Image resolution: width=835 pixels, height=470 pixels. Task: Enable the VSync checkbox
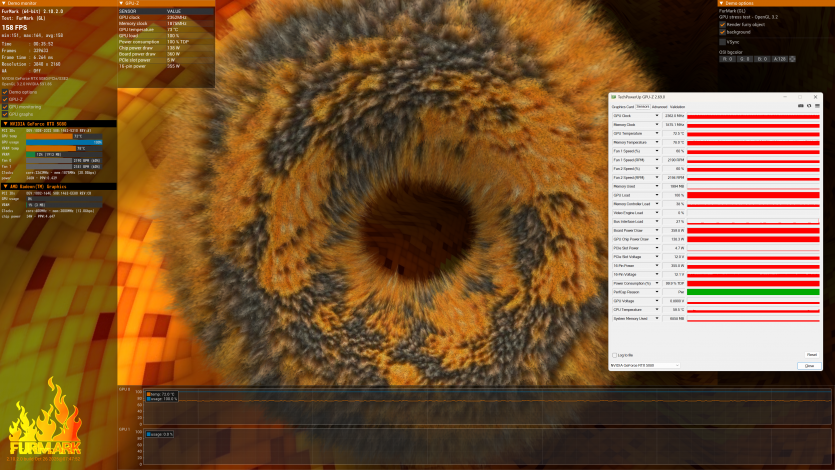click(x=723, y=41)
